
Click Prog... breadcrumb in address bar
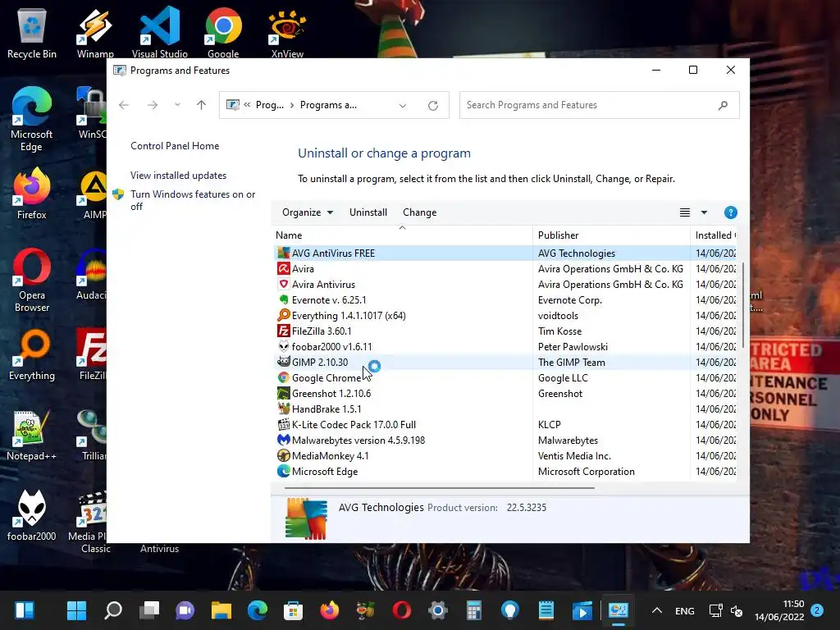pos(269,105)
